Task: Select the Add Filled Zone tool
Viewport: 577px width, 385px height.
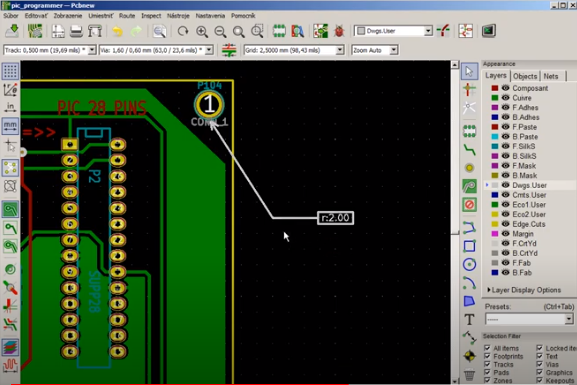Action: [x=469, y=186]
